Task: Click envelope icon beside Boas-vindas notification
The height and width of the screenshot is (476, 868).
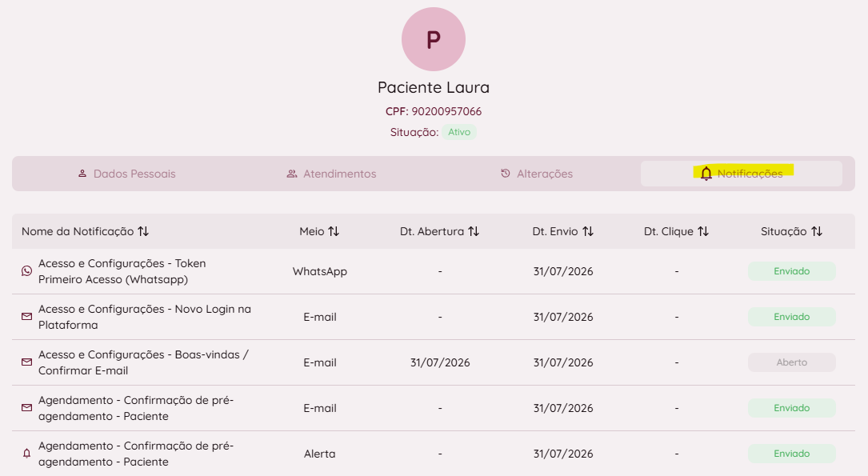Action: click(x=26, y=362)
